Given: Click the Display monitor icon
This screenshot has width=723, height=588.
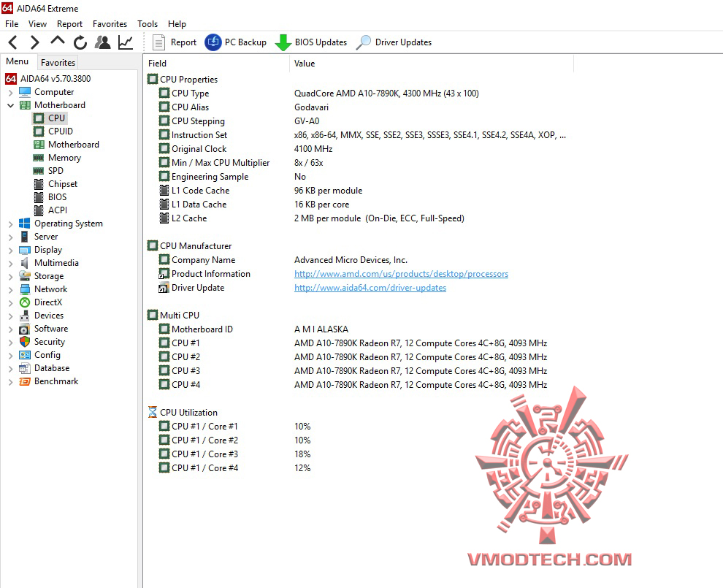Looking at the screenshot, I should [x=25, y=250].
